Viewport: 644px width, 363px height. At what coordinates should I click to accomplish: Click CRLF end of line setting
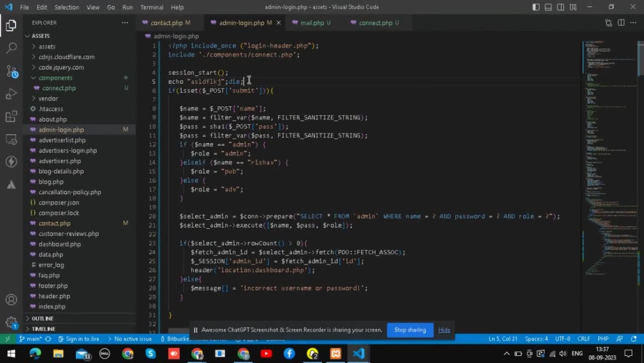click(583, 339)
